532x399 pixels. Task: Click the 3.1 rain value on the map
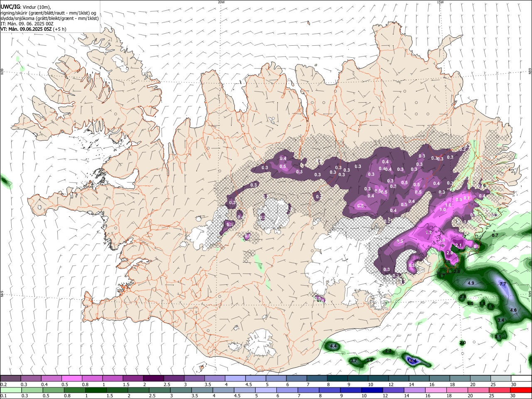pos(498,336)
